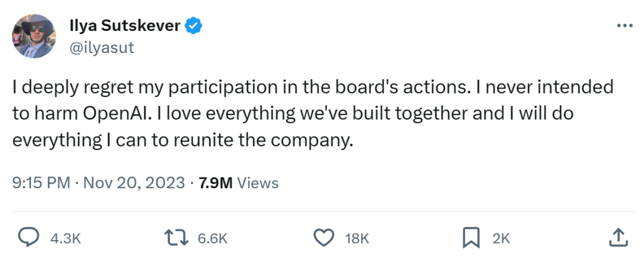Click the tweet's first line mentioning board's actions

pos(312,87)
